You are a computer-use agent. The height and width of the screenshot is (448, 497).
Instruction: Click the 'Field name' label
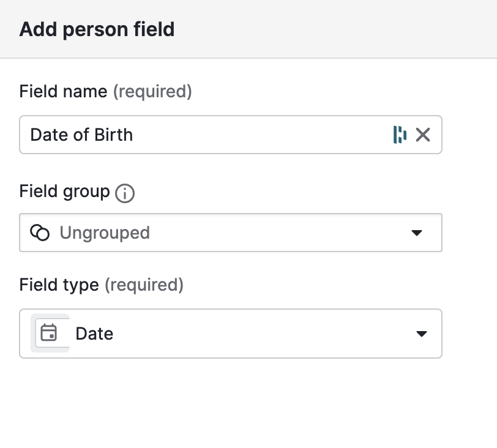pos(64,92)
